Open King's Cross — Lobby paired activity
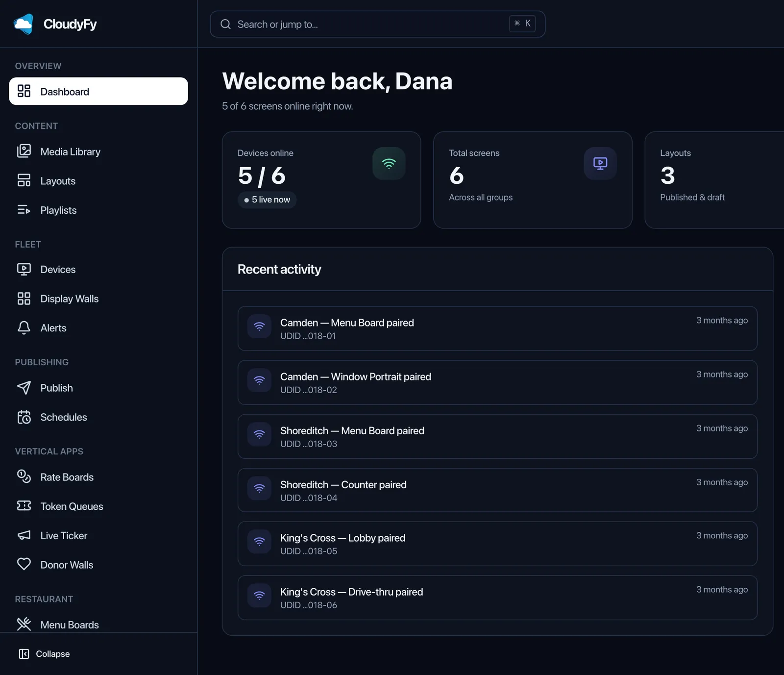Viewport: 784px width, 675px height. [497, 544]
